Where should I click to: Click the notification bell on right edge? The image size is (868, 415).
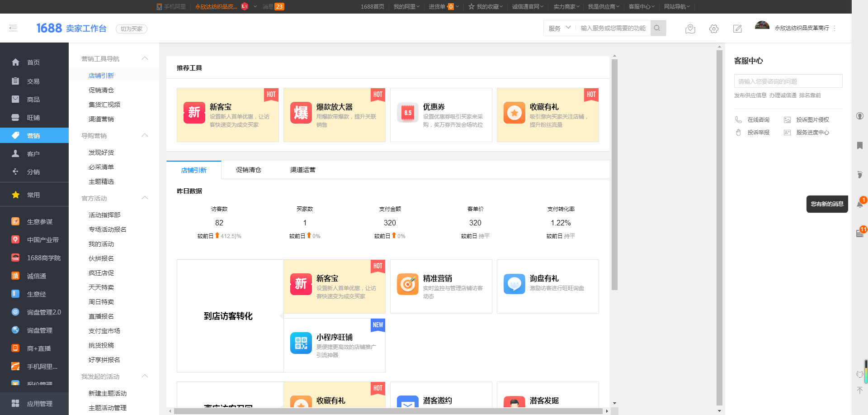click(859, 204)
